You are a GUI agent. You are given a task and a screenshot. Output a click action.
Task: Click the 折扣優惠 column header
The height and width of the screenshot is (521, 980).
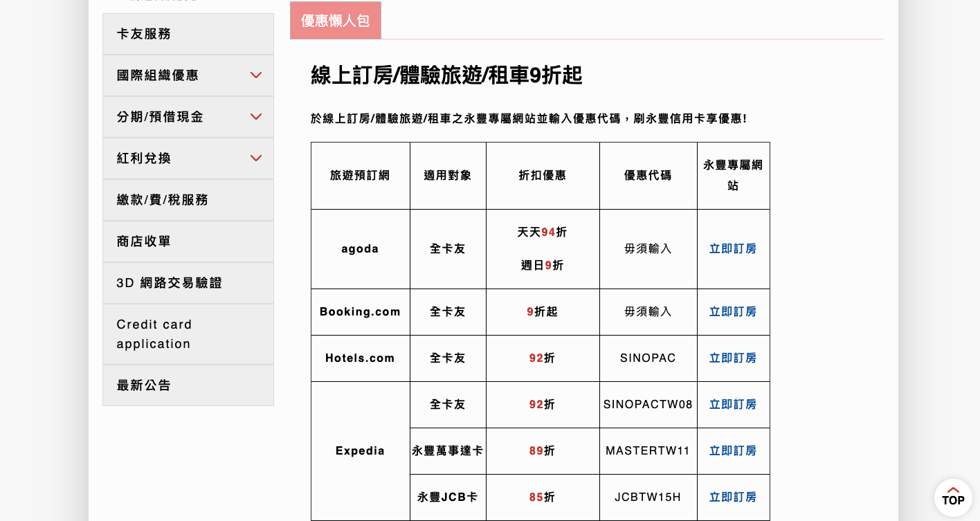(543, 175)
